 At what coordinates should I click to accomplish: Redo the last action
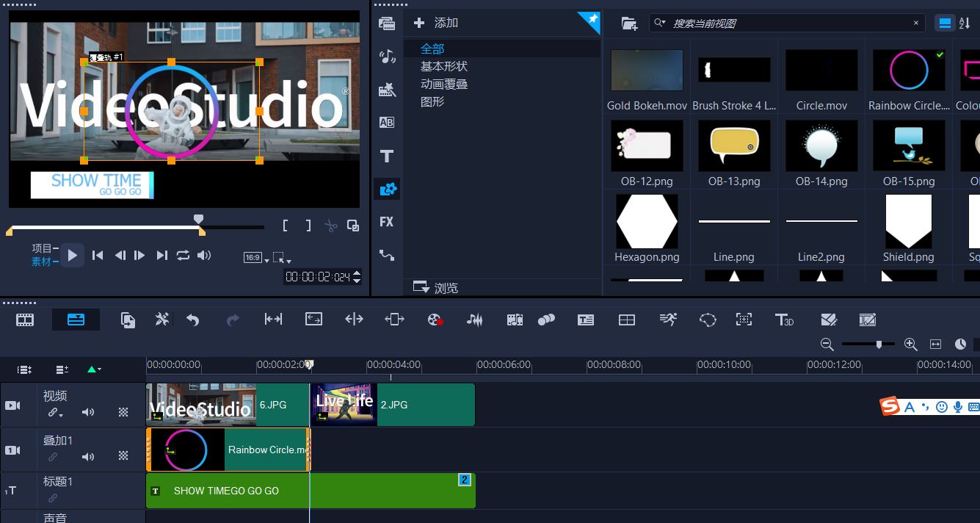pos(233,320)
